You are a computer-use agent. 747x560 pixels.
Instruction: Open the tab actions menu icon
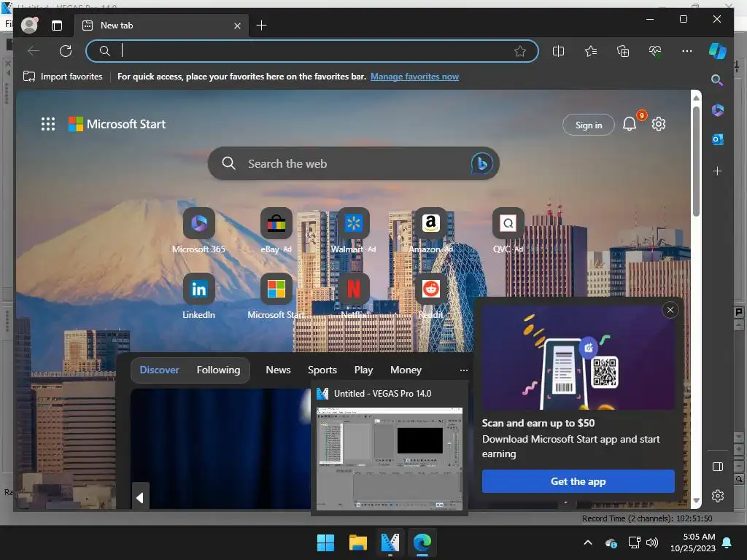57,26
